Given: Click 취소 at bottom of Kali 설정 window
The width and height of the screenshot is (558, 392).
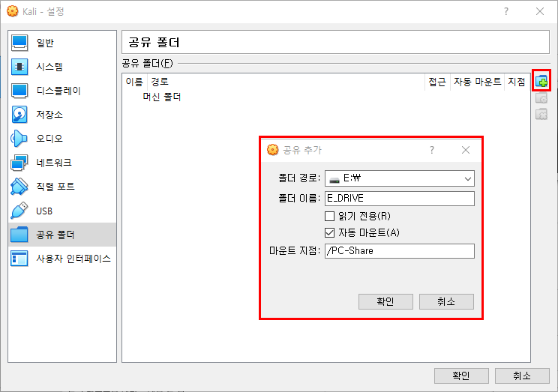Looking at the screenshot, I should coord(522,376).
